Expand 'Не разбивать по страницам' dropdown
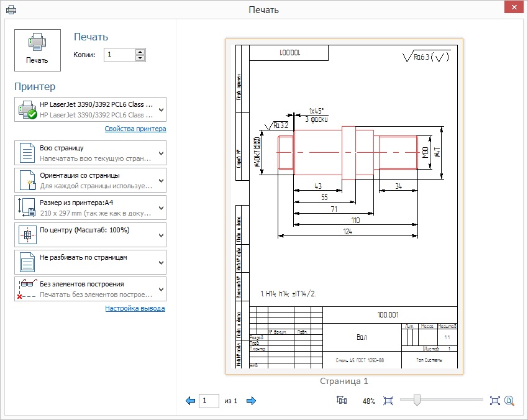Image resolution: width=528 pixels, height=420 pixels. tap(90, 262)
